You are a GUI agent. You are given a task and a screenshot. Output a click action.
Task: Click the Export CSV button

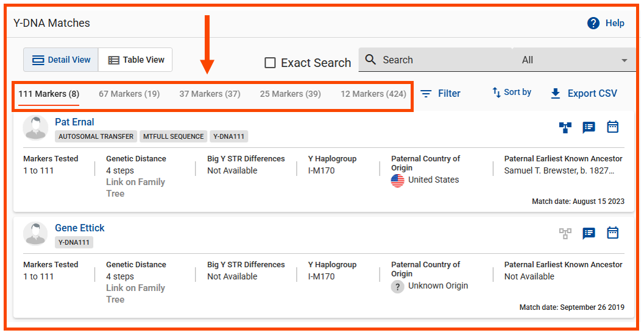[x=583, y=94]
